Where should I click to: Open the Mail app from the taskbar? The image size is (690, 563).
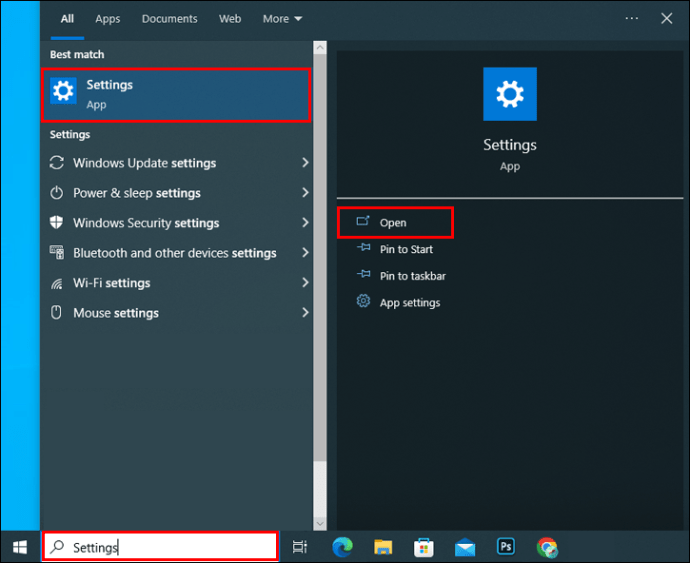(x=465, y=548)
